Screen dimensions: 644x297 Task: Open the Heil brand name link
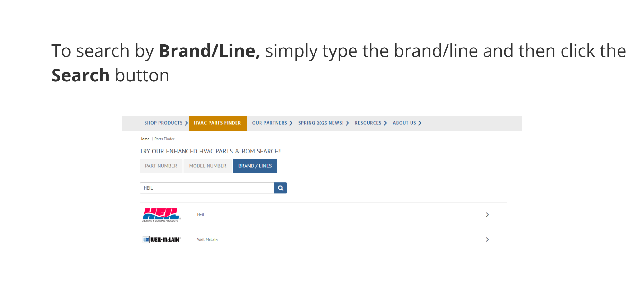coord(200,215)
